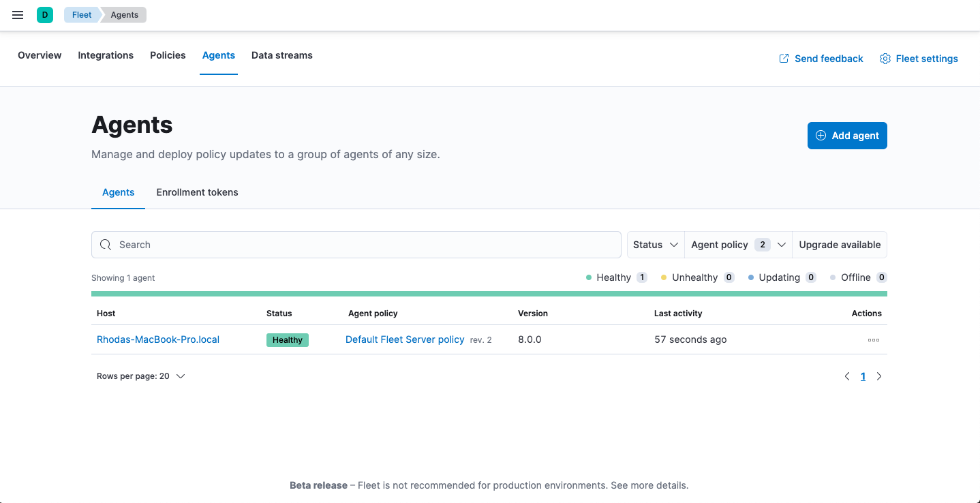Open the main navigation hamburger menu
Screen dimensions: 980x503
click(17, 14)
